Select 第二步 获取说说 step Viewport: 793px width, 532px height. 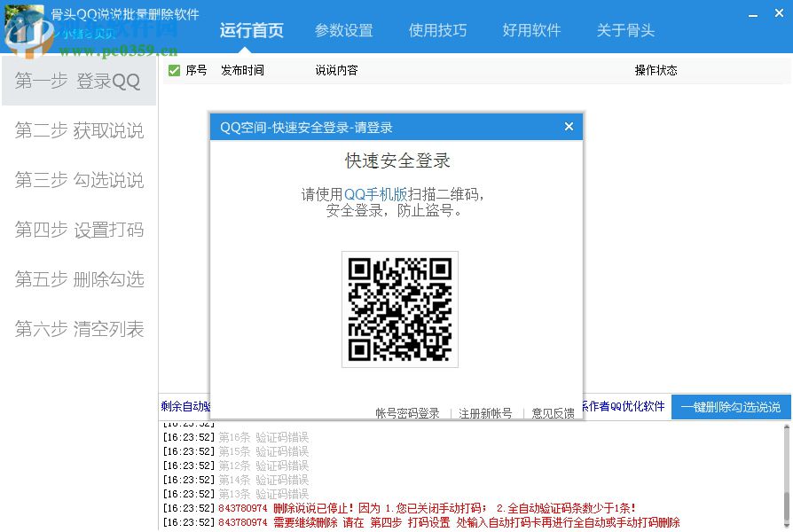(x=78, y=130)
